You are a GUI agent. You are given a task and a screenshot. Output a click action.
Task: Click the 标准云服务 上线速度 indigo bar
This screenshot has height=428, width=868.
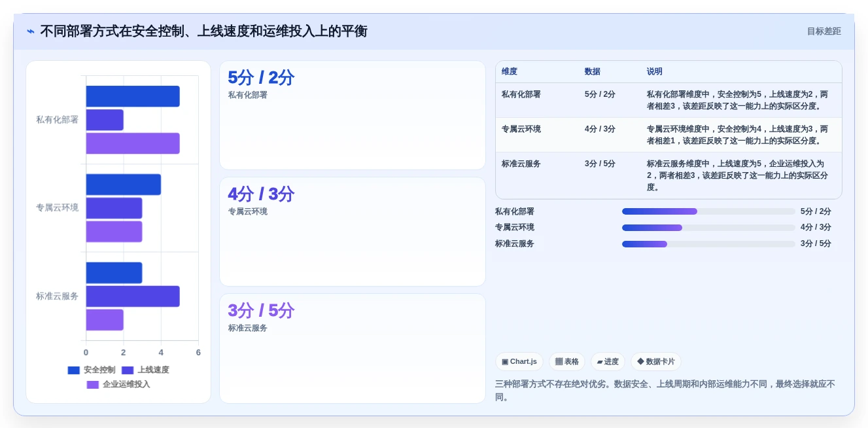point(133,296)
